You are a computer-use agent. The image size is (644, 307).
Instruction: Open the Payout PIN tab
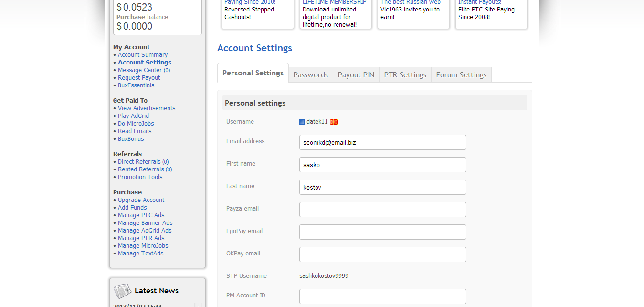coord(356,75)
